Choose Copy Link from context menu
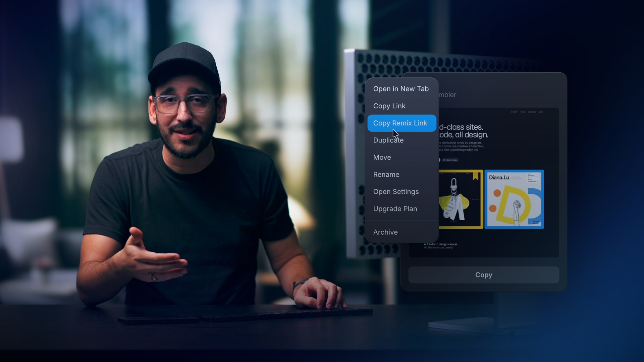 pyautogui.click(x=389, y=106)
